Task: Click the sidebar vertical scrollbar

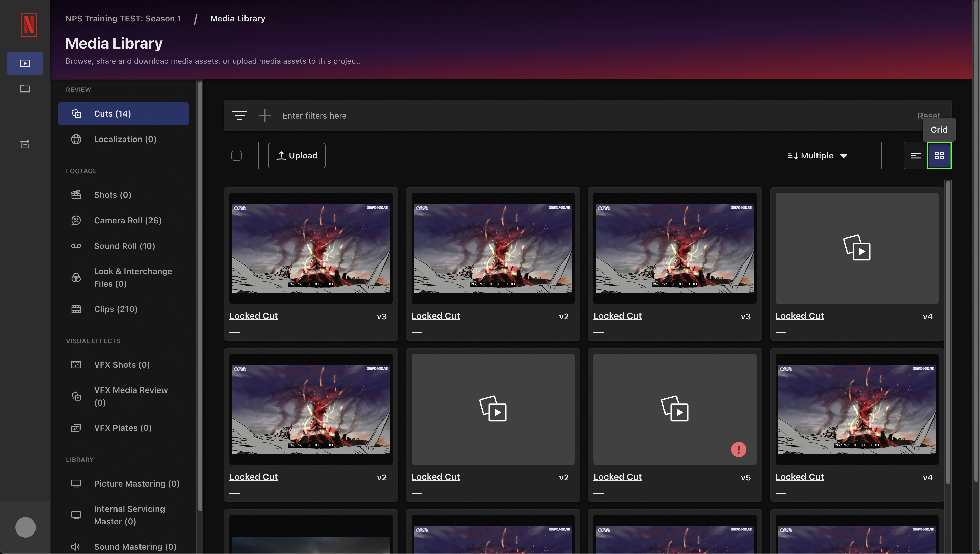Action: [200, 296]
